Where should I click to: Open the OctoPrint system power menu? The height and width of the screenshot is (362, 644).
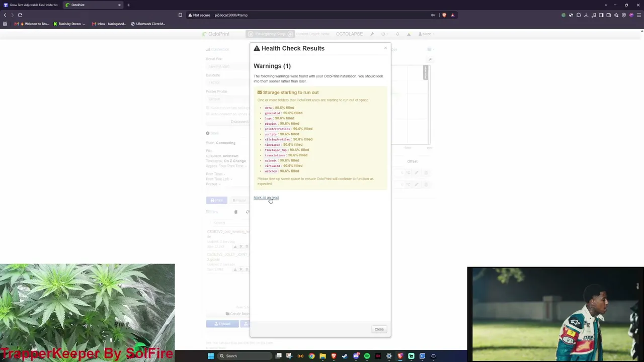pos(384,34)
